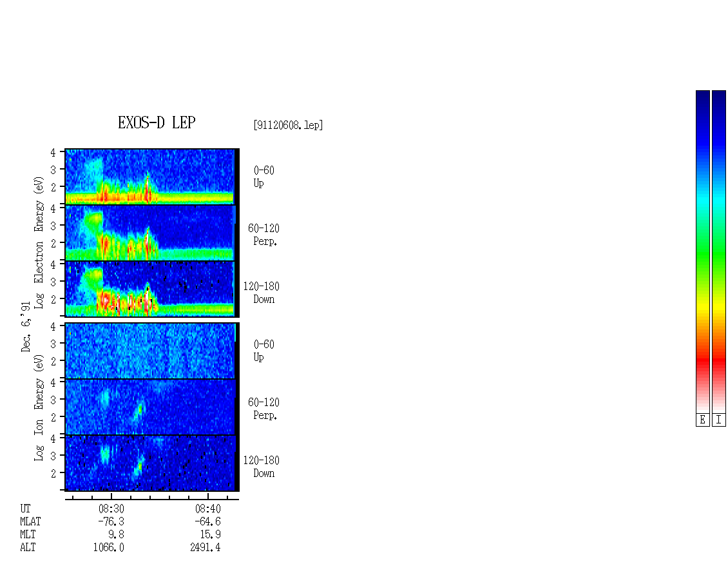This screenshot has width=728, height=564.
Task: Click the MLAT value -64.6
Action: [207, 521]
